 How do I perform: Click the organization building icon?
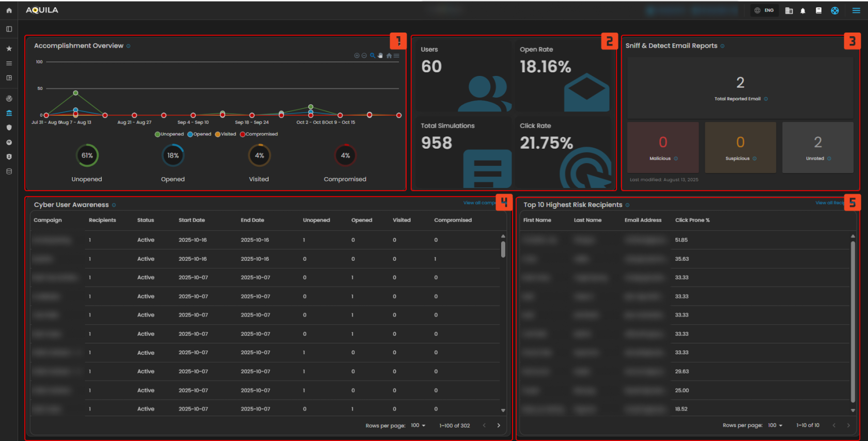tap(789, 11)
